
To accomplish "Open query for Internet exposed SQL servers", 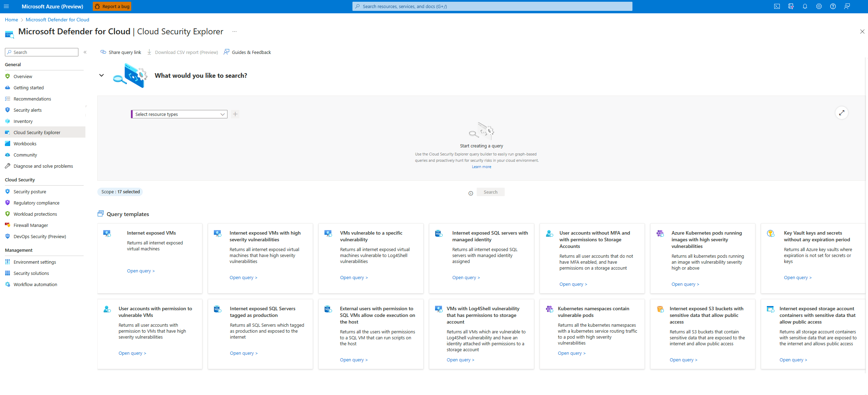I will [465, 278].
